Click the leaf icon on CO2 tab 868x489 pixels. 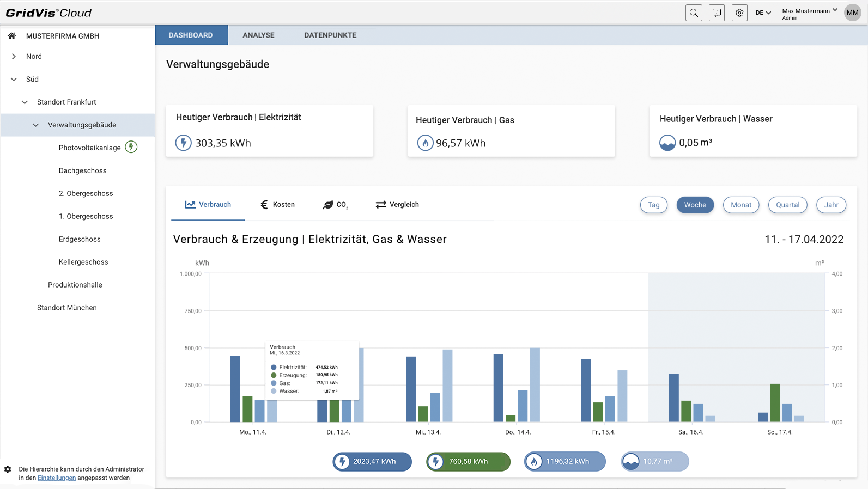[x=327, y=205]
